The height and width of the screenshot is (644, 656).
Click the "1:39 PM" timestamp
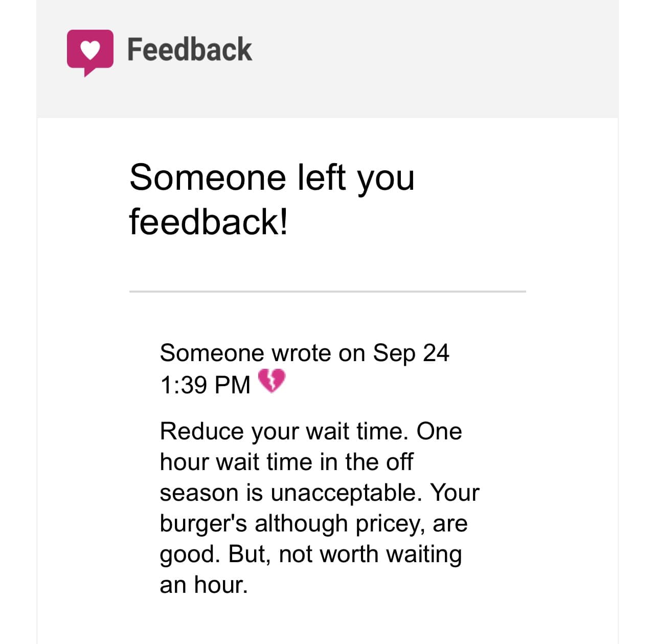pyautogui.click(x=205, y=385)
